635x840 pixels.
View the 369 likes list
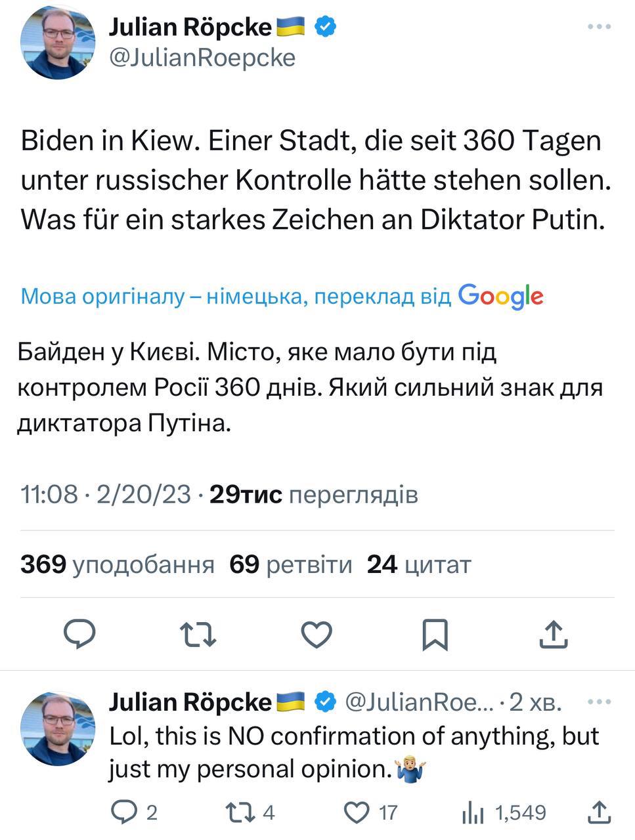point(117,564)
